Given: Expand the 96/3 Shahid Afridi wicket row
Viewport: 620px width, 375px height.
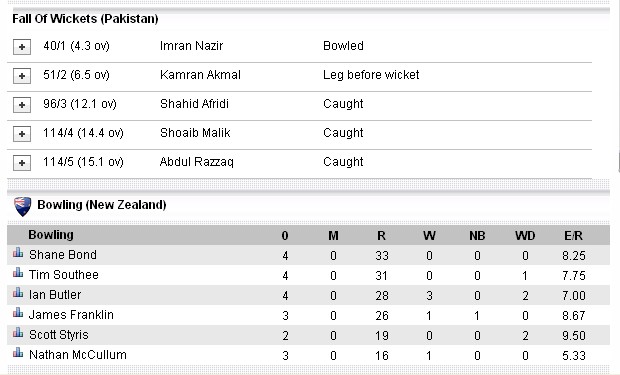Looking at the screenshot, I should coord(22,105).
